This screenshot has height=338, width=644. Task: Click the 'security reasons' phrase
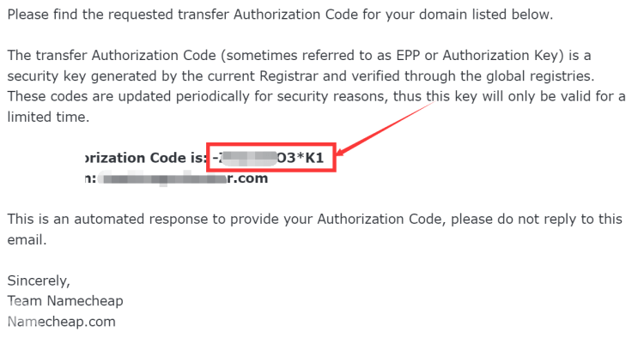tap(331, 96)
